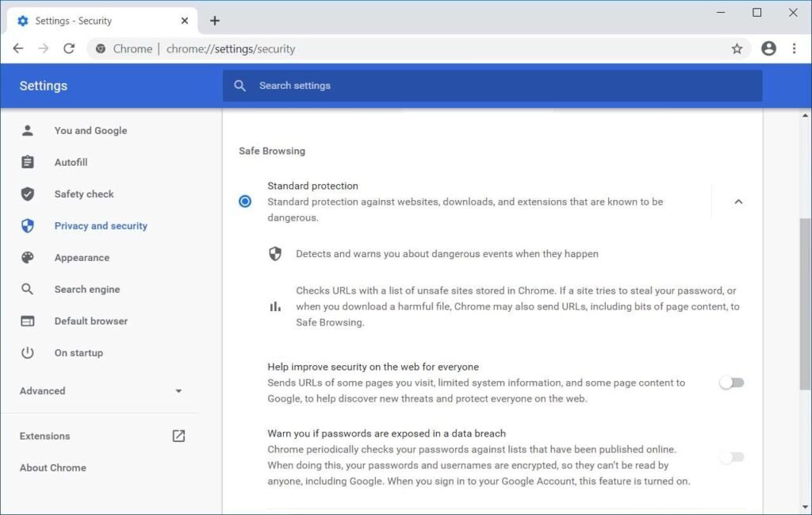Reload the page with refresh icon

[69, 48]
